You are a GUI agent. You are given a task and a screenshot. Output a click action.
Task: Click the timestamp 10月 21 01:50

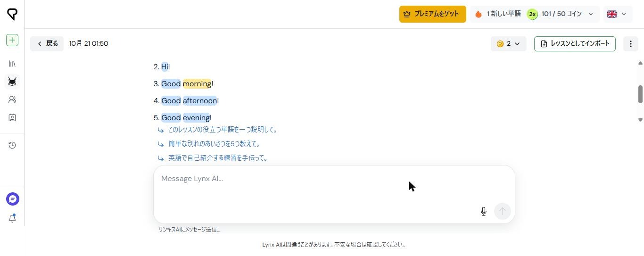89,43
